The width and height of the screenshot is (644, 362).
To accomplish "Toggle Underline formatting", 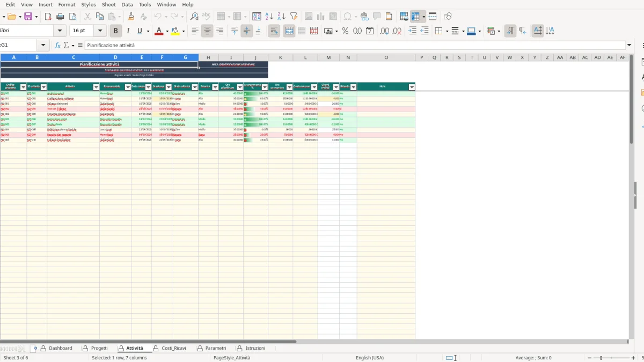I will click(140, 31).
